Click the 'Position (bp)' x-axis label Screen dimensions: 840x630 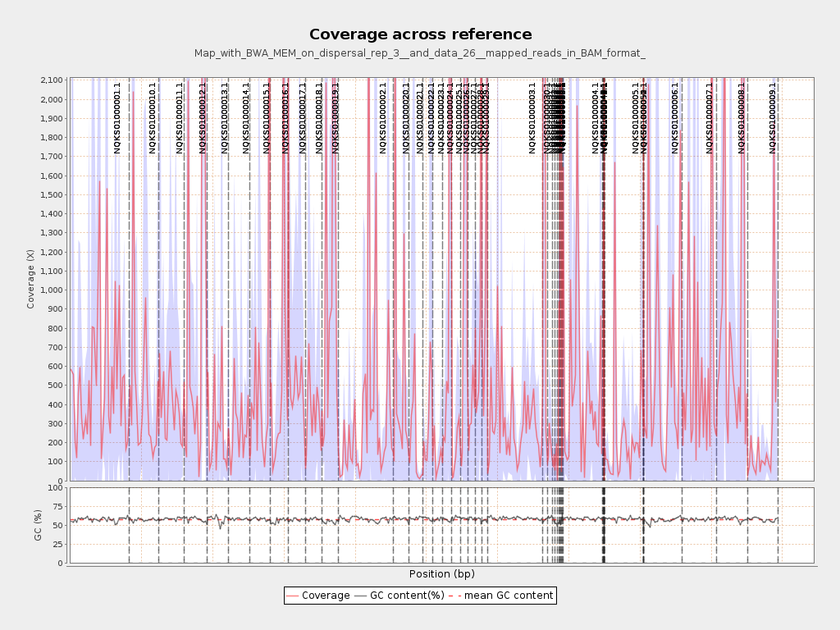(x=441, y=574)
